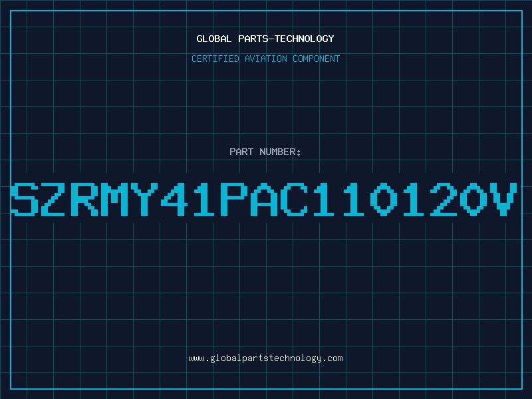Image resolution: width=532 pixels, height=399 pixels.
Task: Click the letter R in part number
Action: (x=84, y=199)
